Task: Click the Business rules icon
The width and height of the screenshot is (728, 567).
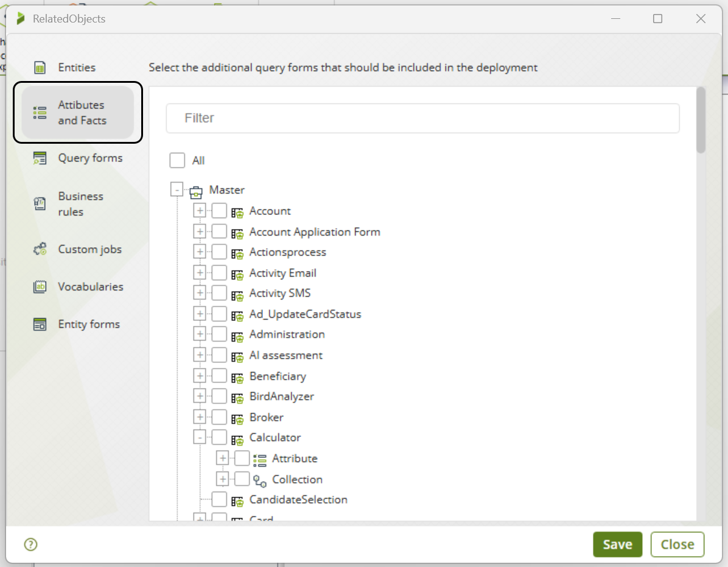Action: click(x=40, y=204)
